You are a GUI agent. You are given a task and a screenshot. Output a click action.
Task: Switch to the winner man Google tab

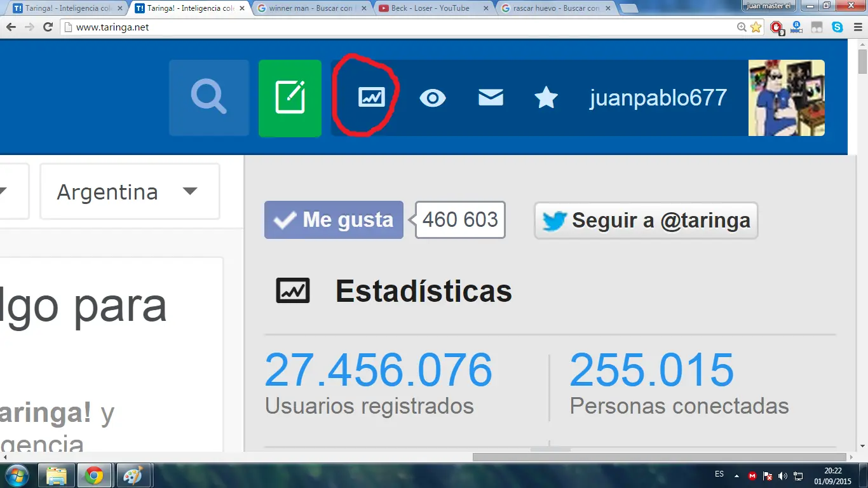tap(311, 8)
